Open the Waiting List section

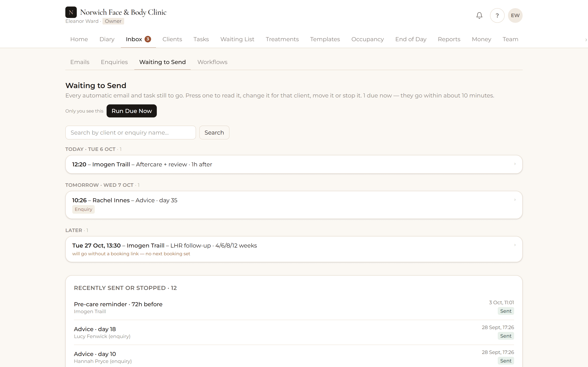[x=237, y=39]
